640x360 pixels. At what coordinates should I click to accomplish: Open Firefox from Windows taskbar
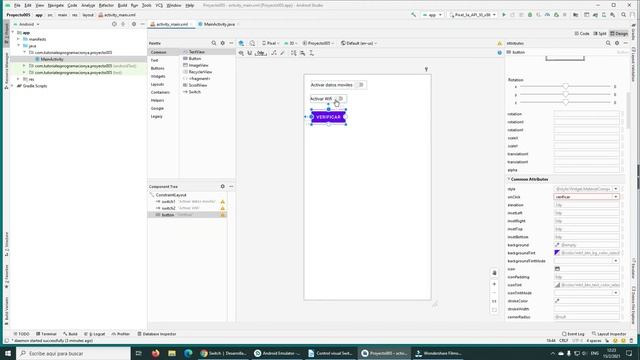coord(156,353)
